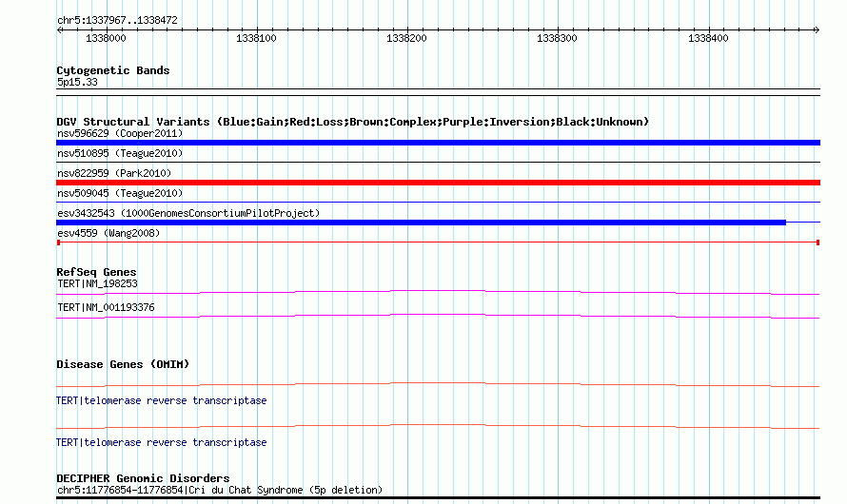Click the left arrow end of the ruler
This screenshot has height=504, width=847.
[x=59, y=29]
